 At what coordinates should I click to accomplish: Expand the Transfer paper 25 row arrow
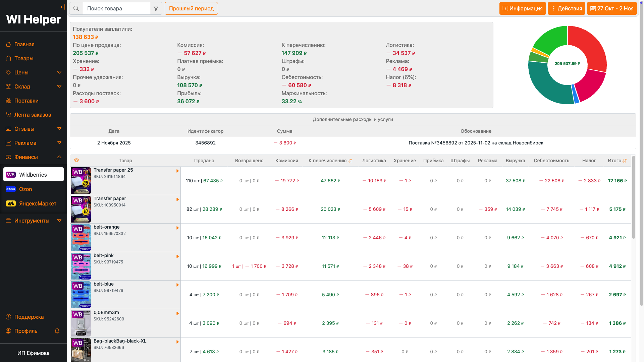(x=177, y=171)
